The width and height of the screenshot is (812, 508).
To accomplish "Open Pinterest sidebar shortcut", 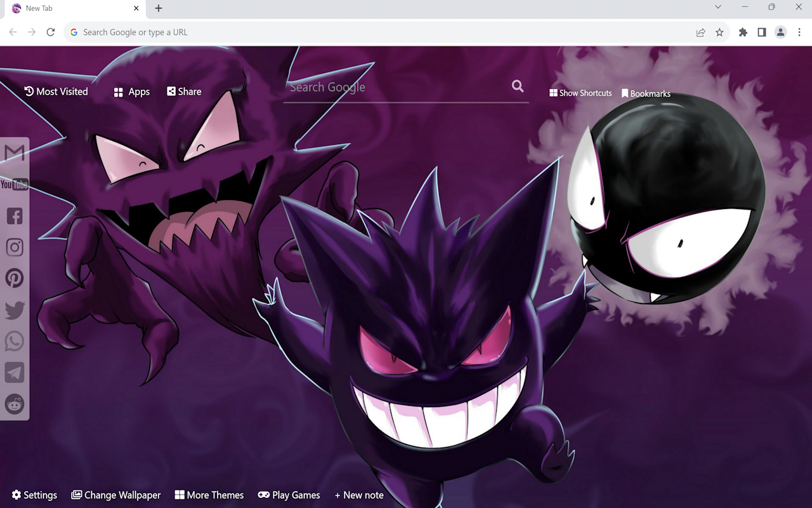I will 15,278.
